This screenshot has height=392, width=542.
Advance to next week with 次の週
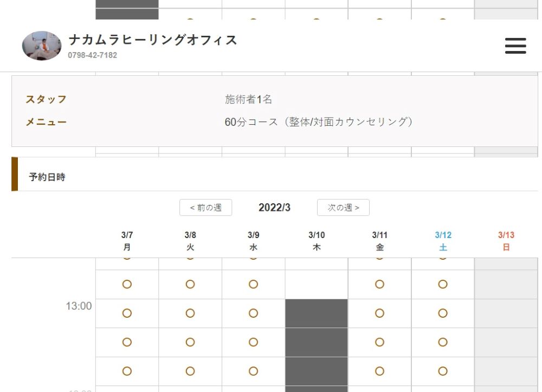coord(343,208)
